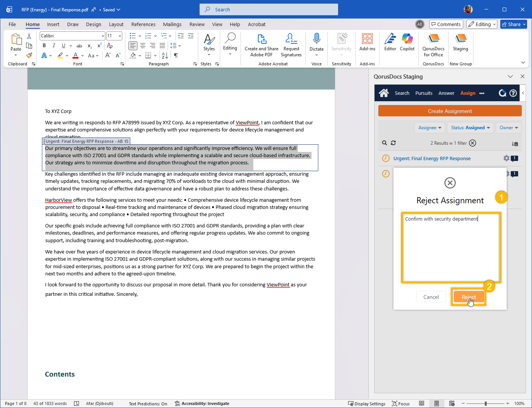
Task: Click the Create Assignment button
Action: [x=450, y=111]
